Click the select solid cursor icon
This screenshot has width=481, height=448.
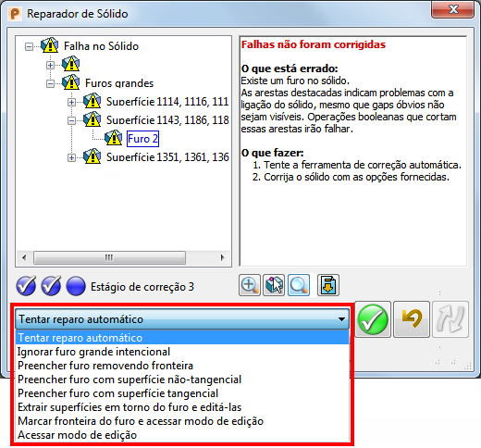[274, 285]
